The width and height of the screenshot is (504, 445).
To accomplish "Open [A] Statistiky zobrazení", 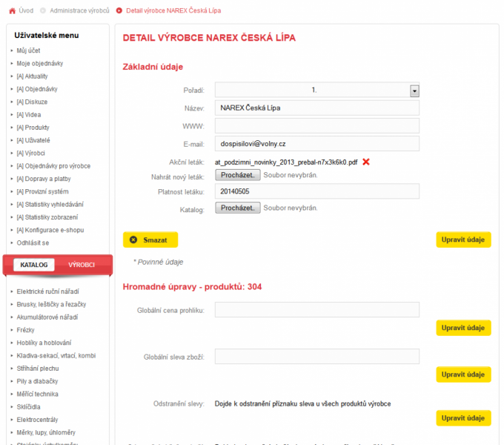I will pyautogui.click(x=47, y=217).
